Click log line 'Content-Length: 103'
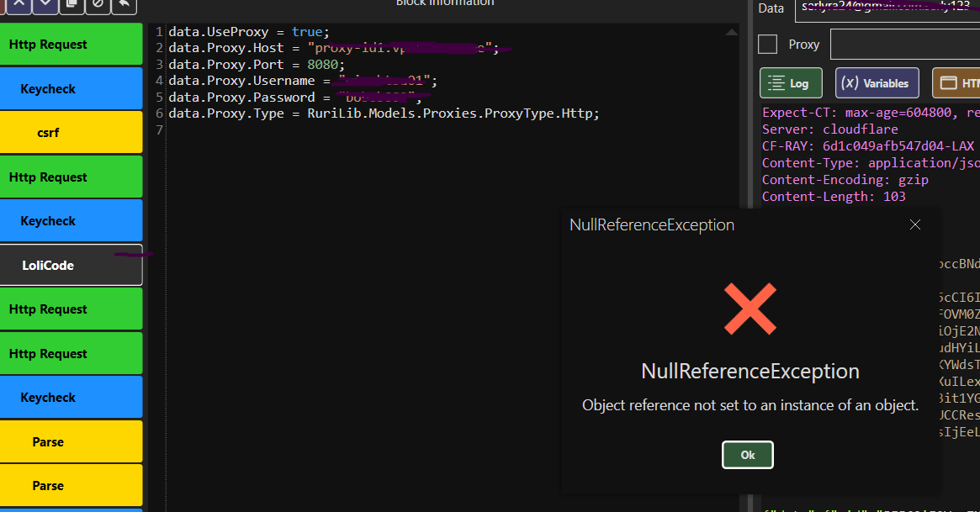Viewport: 980px width, 512px height. 834,197
